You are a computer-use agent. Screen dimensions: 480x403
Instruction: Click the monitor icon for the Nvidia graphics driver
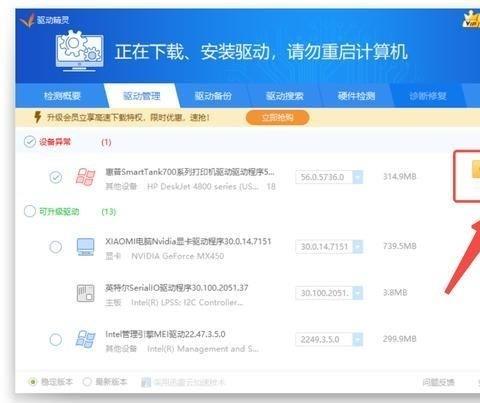[x=85, y=247]
